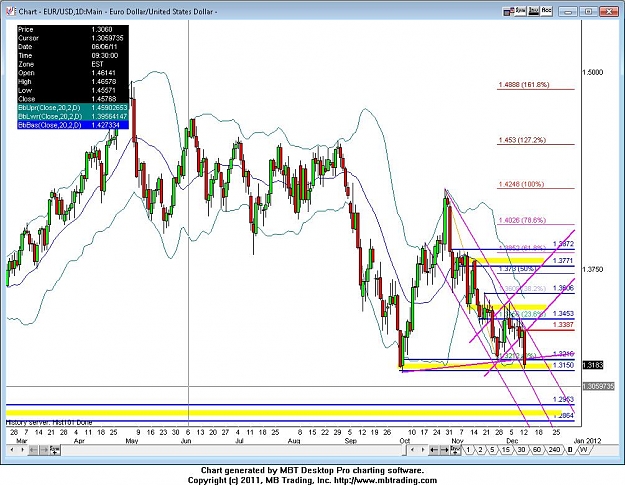The image size is (625, 485).
Task: Click the horizontal scrollbar track below the chart
Action: click(233, 450)
